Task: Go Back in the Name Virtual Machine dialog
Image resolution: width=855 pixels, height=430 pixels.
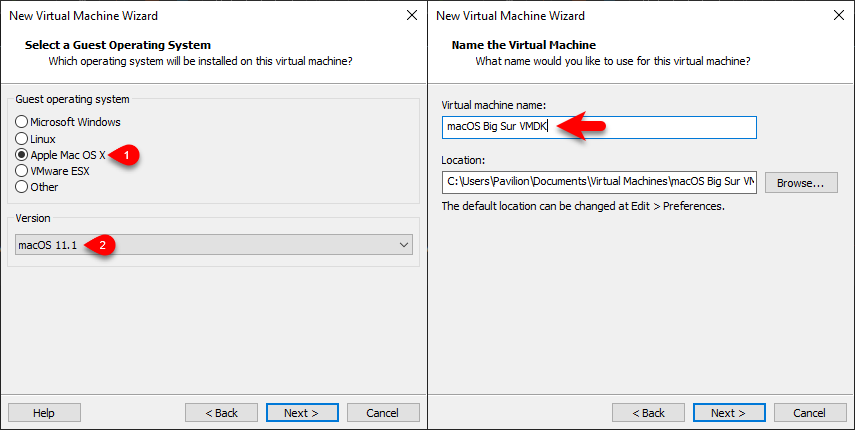Action: coord(648,413)
